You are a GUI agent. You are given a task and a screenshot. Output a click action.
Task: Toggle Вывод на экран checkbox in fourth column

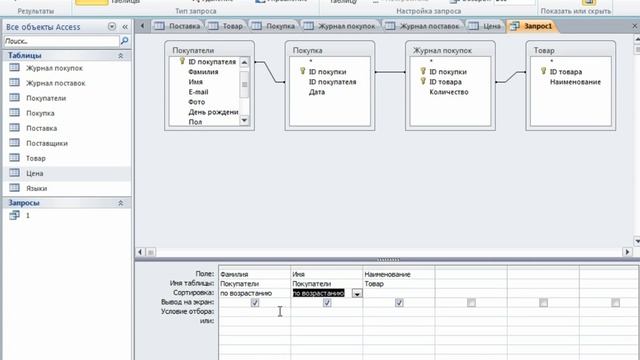pos(471,303)
